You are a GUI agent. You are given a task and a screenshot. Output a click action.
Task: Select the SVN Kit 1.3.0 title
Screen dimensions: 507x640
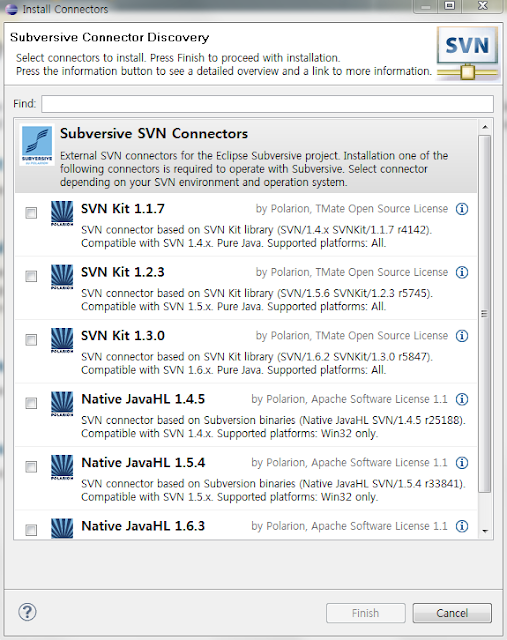122,336
